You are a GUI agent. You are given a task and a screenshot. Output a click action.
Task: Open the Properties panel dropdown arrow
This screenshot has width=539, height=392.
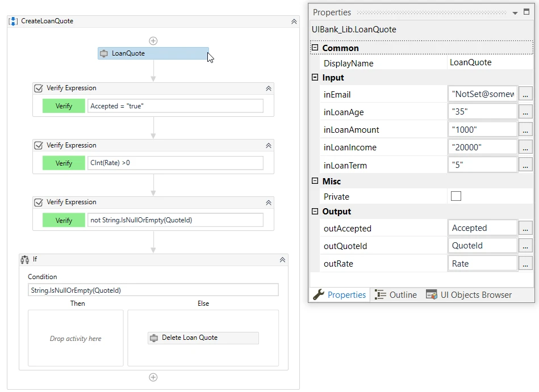click(515, 13)
